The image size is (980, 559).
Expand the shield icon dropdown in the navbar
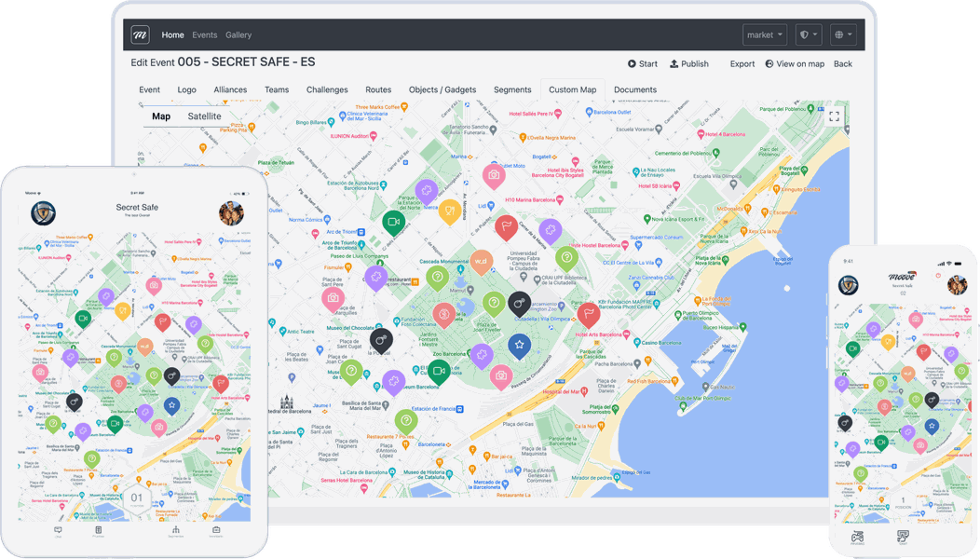(x=808, y=35)
